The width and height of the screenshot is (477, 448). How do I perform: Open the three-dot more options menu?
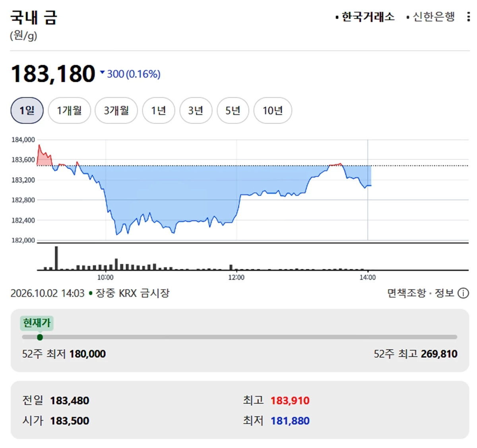469,17
